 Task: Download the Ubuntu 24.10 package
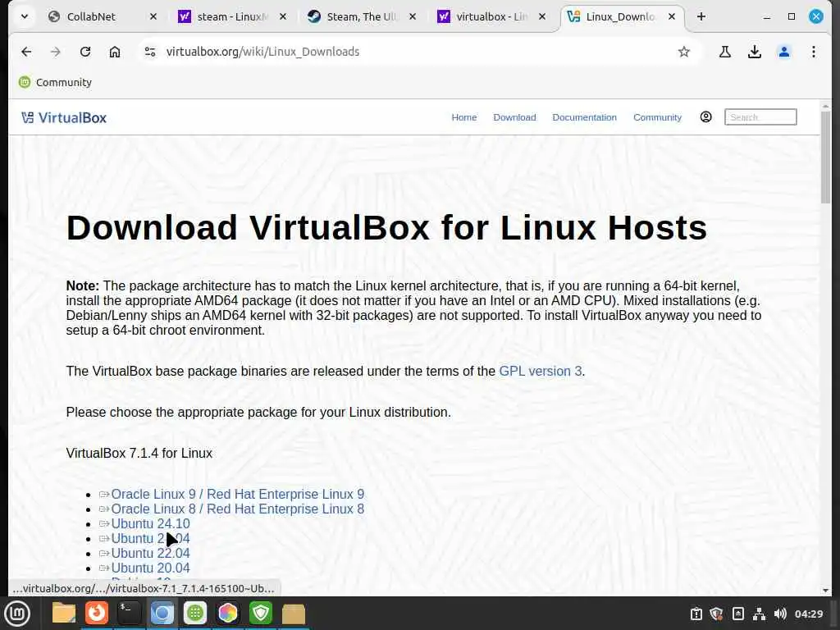[150, 523]
